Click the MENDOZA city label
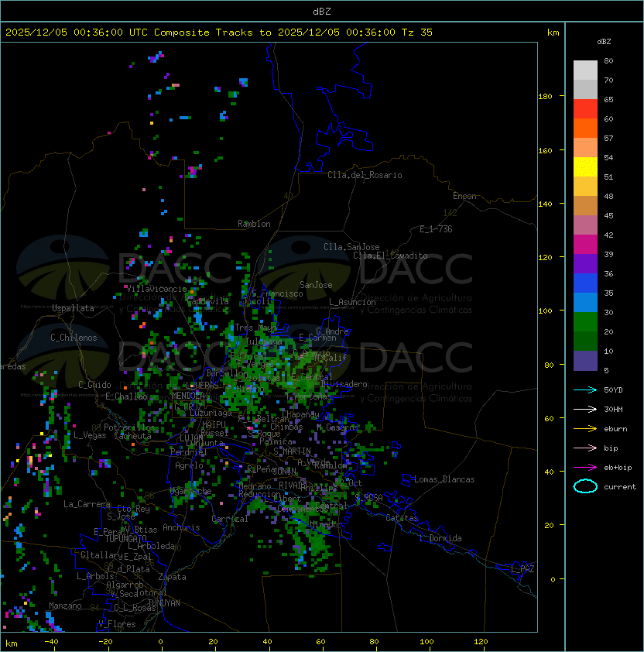The width and height of the screenshot is (644, 652). tap(188, 396)
